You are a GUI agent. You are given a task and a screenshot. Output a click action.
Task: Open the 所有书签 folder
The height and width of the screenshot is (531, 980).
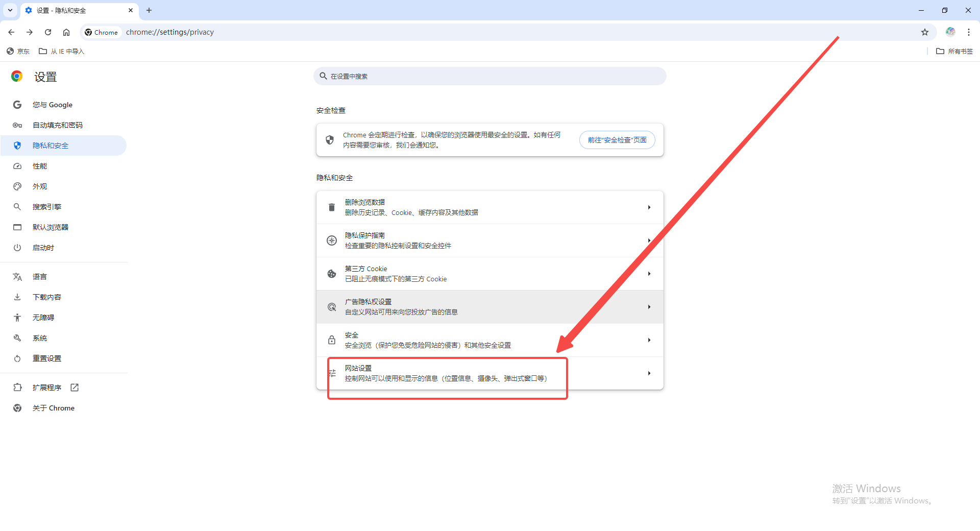(x=954, y=51)
